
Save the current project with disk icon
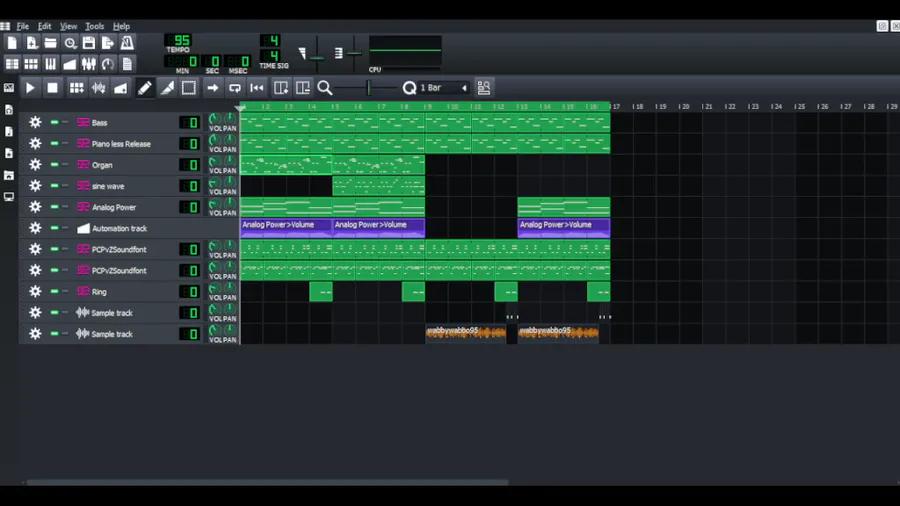(89, 42)
